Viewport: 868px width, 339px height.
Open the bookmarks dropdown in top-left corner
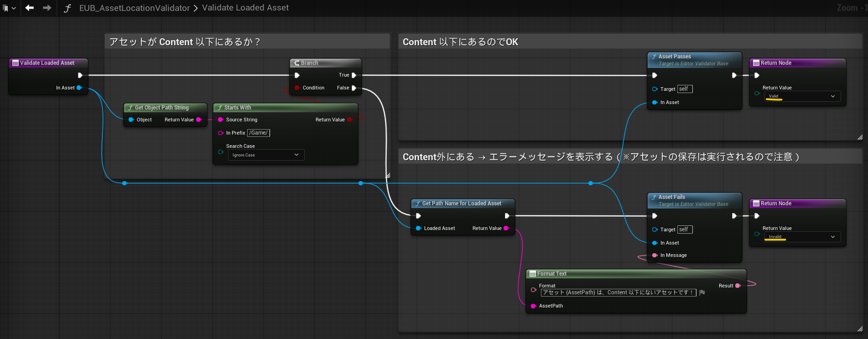[9, 8]
